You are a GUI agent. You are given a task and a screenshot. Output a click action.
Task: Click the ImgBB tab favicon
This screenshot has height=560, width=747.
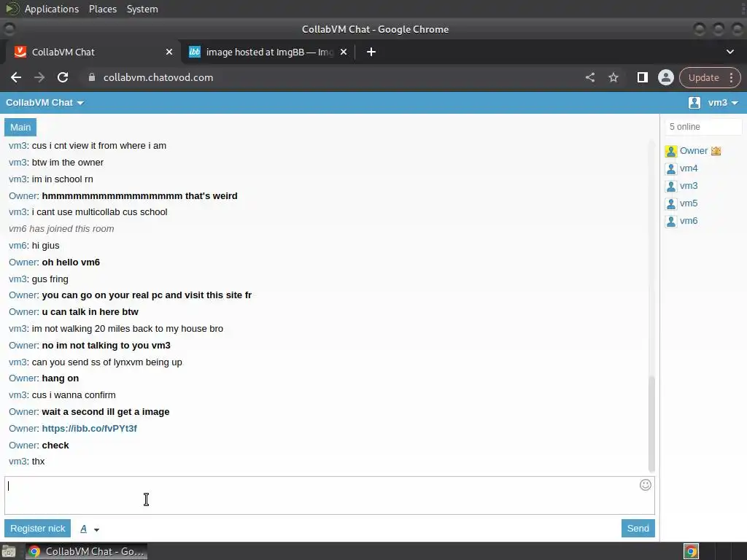click(195, 52)
